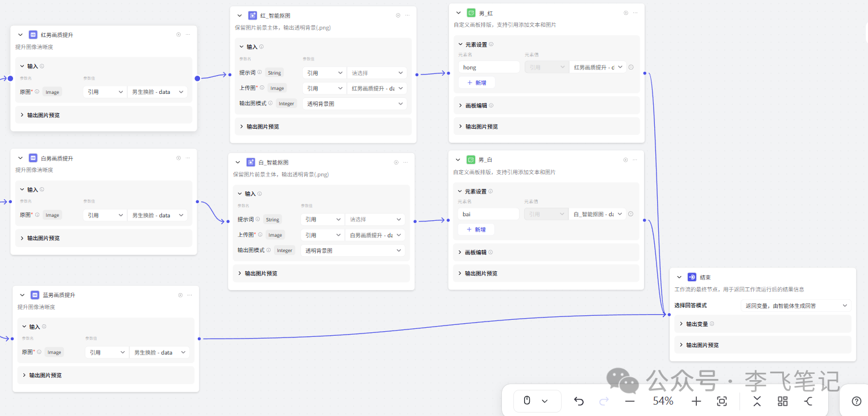This screenshot has height=416, width=868.
Task: Click the 新增 button in 男_红 node
Action: pyautogui.click(x=476, y=83)
